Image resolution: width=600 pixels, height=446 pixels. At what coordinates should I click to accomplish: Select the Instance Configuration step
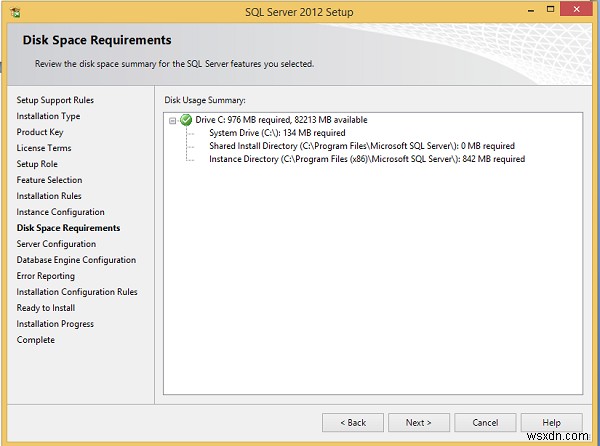pyautogui.click(x=60, y=212)
